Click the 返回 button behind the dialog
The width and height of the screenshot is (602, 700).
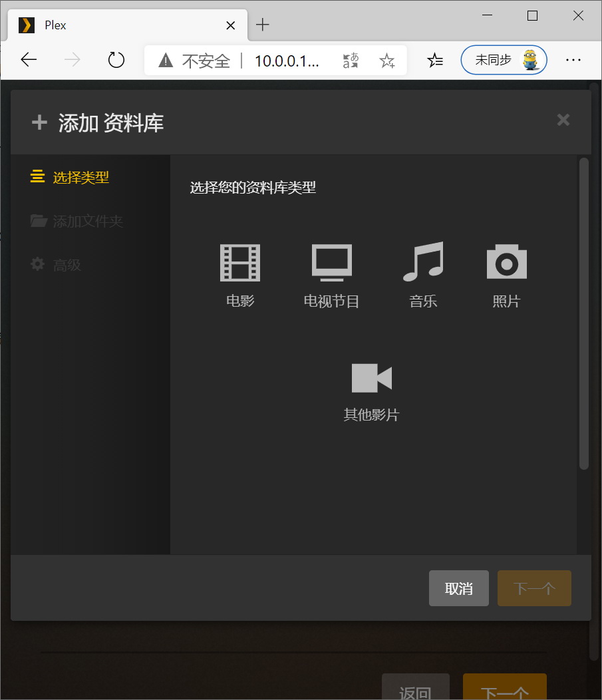(416, 687)
